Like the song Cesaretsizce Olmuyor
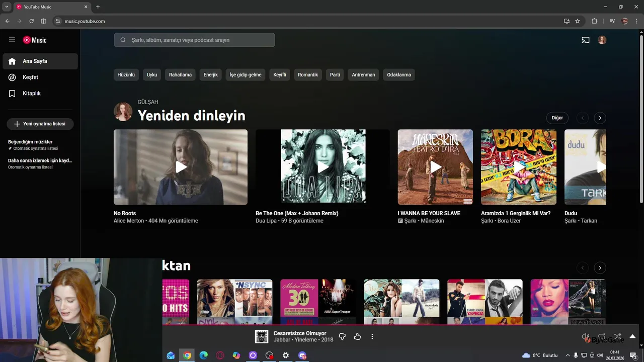Image resolution: width=644 pixels, height=362 pixels. pos(357,336)
